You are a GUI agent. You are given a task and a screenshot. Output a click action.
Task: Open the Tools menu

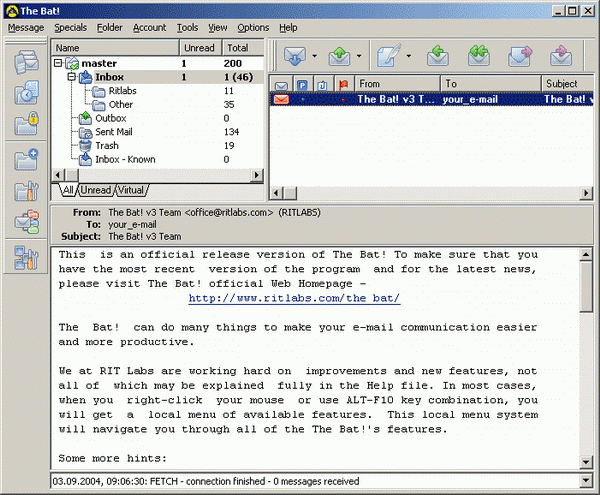click(x=187, y=28)
